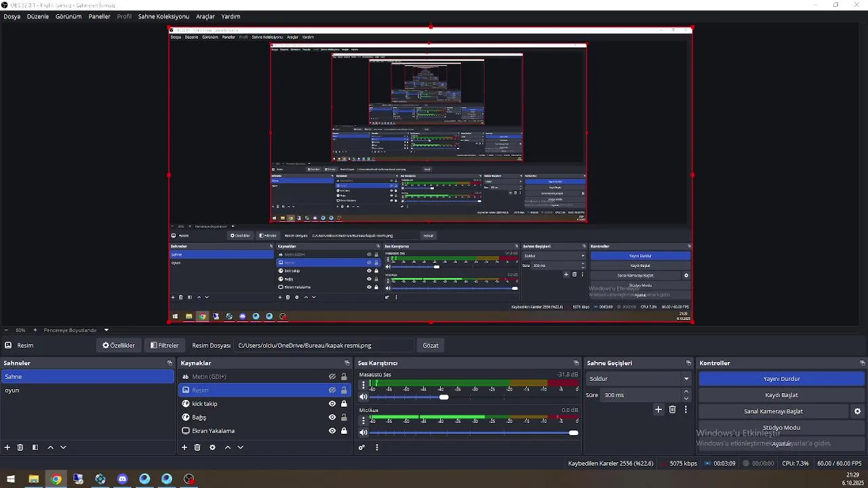Add a new source with plus icon in Kaynaklar
This screenshot has height=488, width=868.
point(184,447)
